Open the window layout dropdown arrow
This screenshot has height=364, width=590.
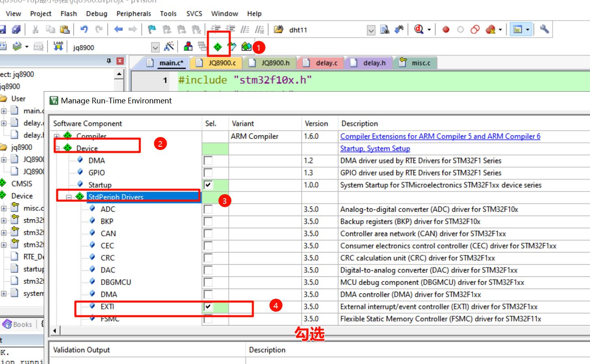(x=527, y=30)
